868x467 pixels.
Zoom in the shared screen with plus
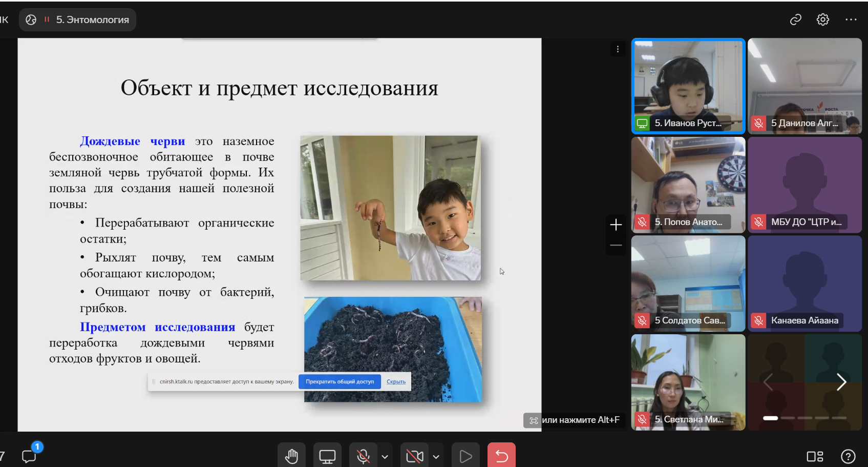616,225
